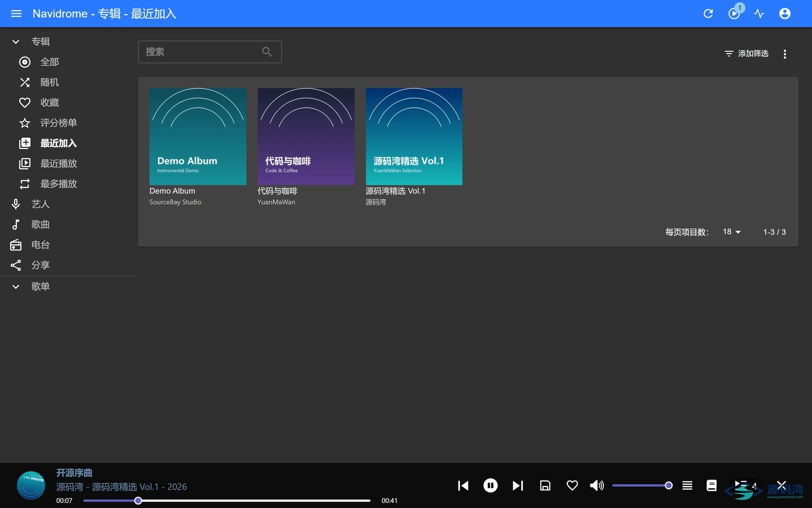Open the 代码与咖啡 album cover
The height and width of the screenshot is (508, 812).
[x=306, y=137]
